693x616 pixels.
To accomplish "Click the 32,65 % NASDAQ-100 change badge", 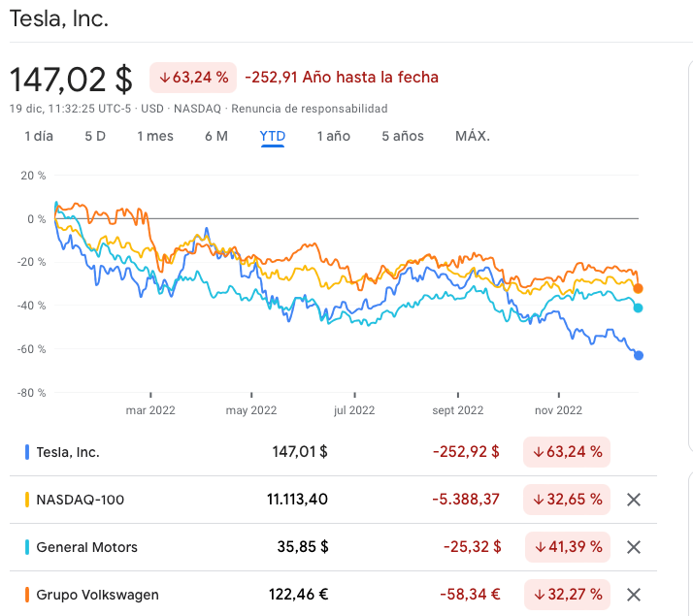I will pos(567,500).
